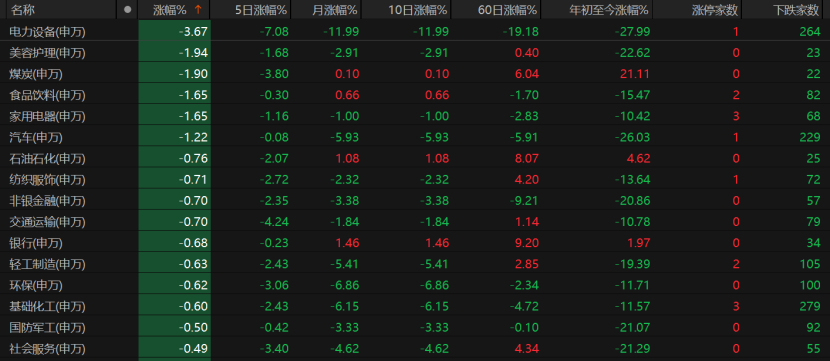Click 105 decliners count for 轻工制造
This screenshot has width=830, height=361.
click(x=810, y=264)
